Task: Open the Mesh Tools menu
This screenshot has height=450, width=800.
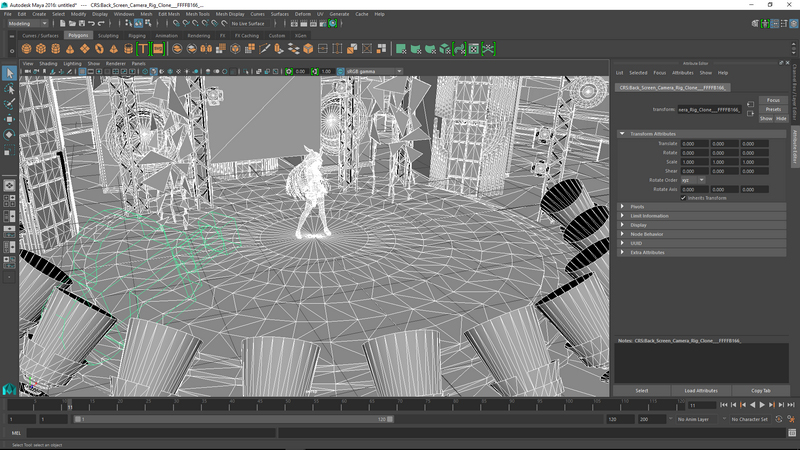Action: pos(197,14)
